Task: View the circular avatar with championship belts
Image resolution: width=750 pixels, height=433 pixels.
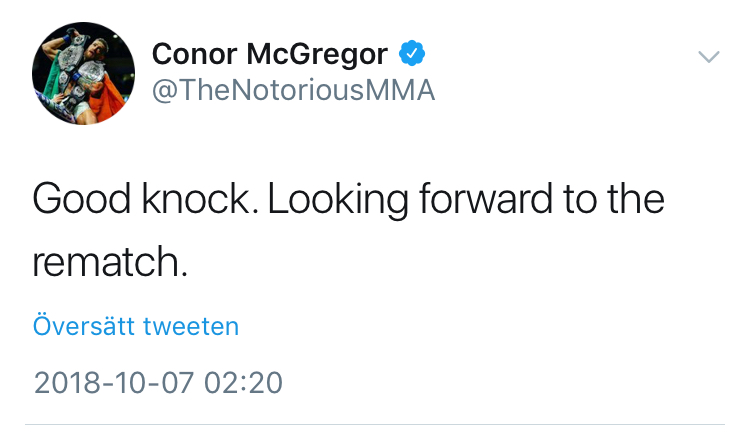Action: (83, 73)
